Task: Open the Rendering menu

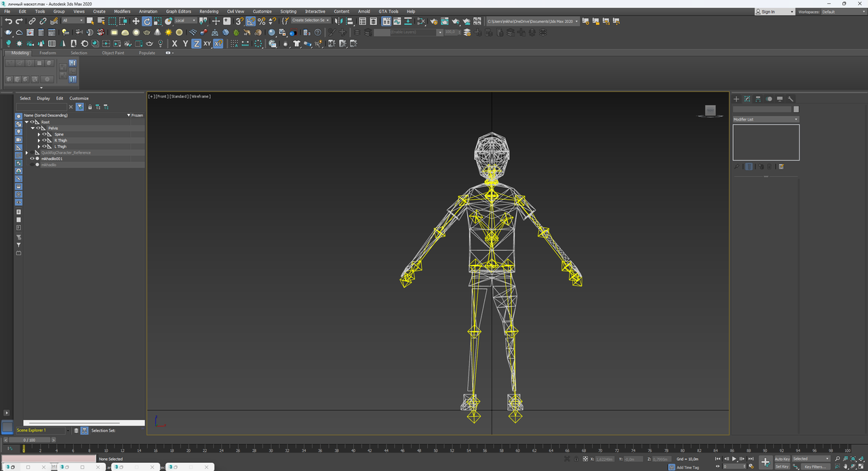Action: pos(209,12)
